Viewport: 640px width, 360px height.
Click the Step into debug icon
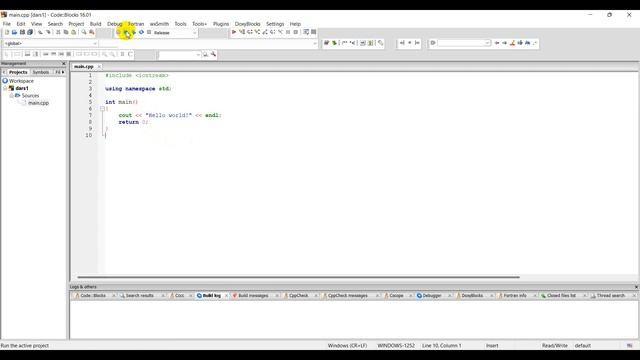(257, 32)
